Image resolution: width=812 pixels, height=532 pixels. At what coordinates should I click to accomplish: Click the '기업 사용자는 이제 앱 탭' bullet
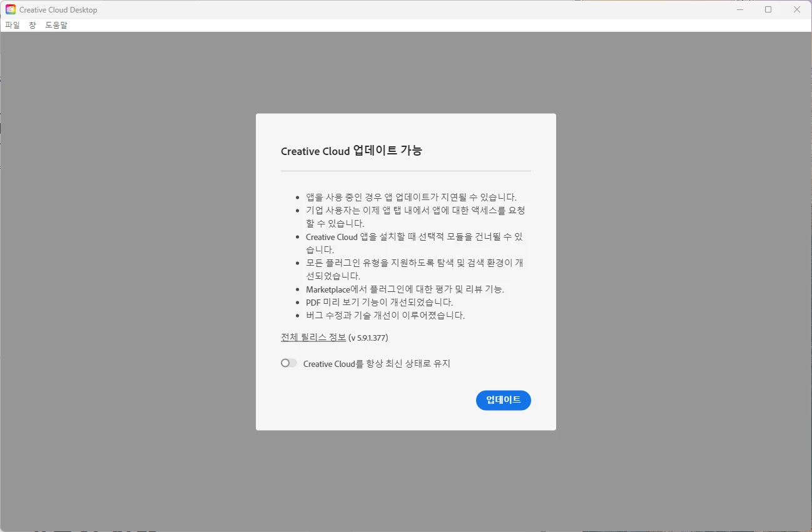(415, 217)
